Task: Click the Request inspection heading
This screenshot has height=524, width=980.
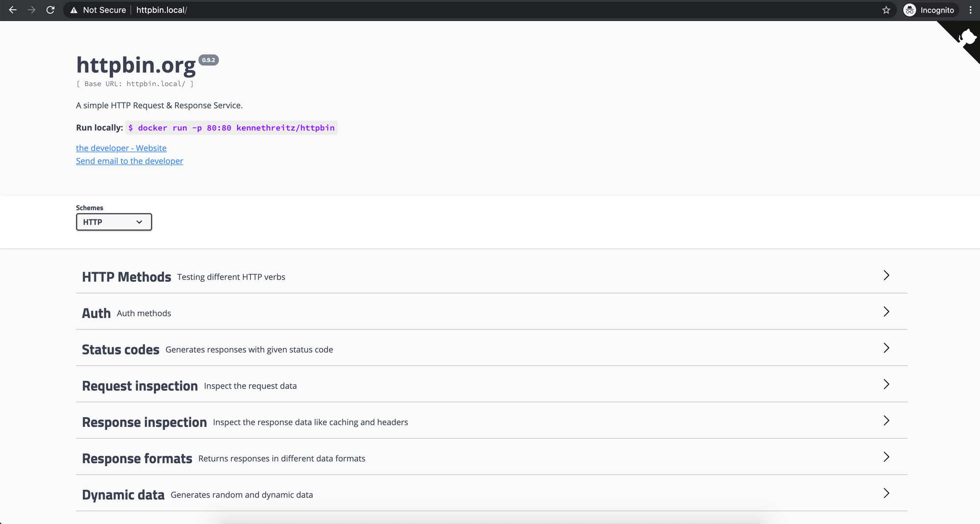Action: point(140,386)
